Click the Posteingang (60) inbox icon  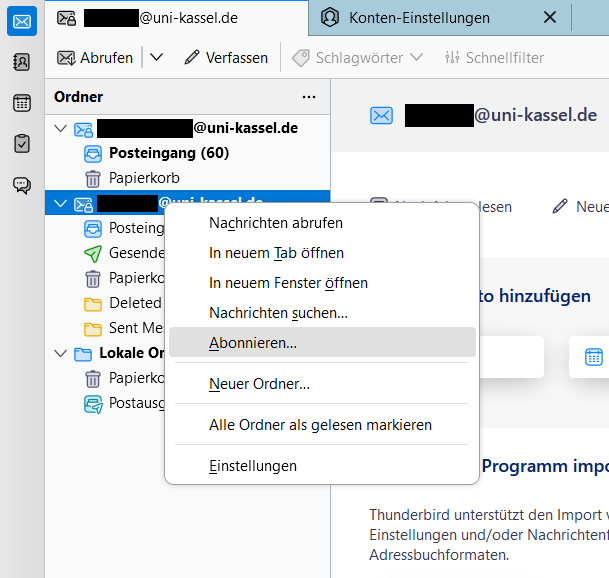(x=93, y=153)
